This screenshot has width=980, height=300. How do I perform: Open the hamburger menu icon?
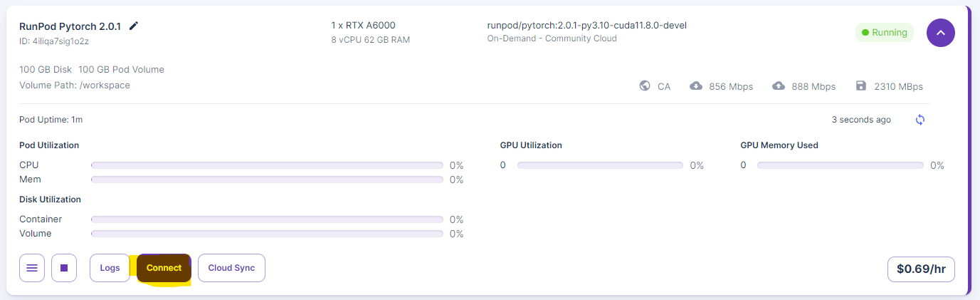[32, 268]
